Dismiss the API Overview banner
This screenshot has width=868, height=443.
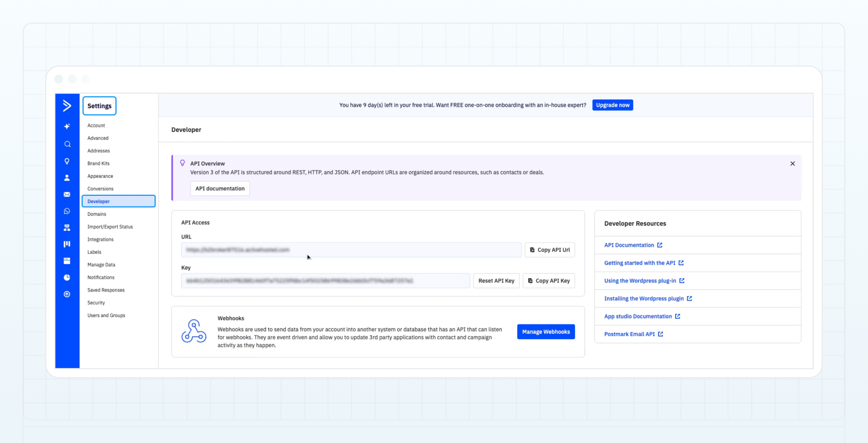coord(793,163)
